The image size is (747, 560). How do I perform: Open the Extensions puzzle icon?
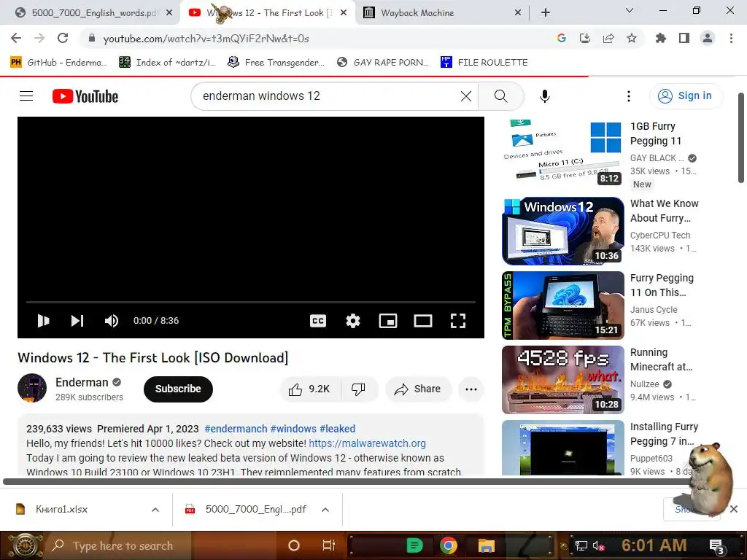(661, 38)
